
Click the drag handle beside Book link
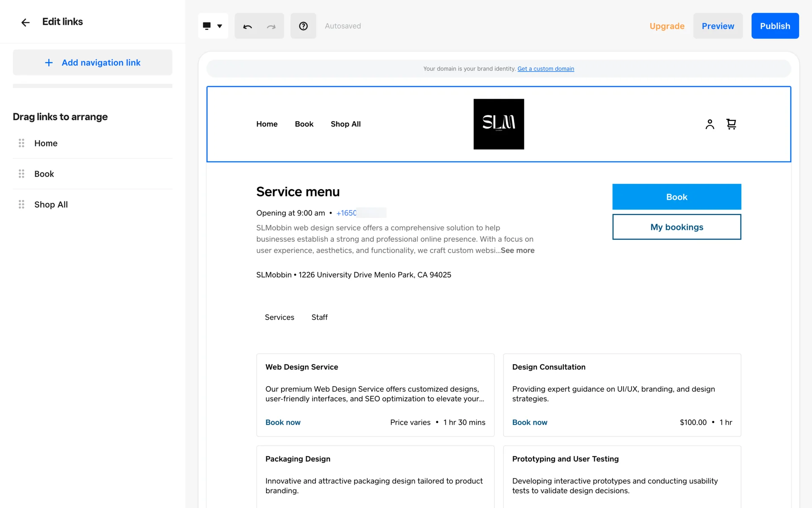click(x=22, y=174)
